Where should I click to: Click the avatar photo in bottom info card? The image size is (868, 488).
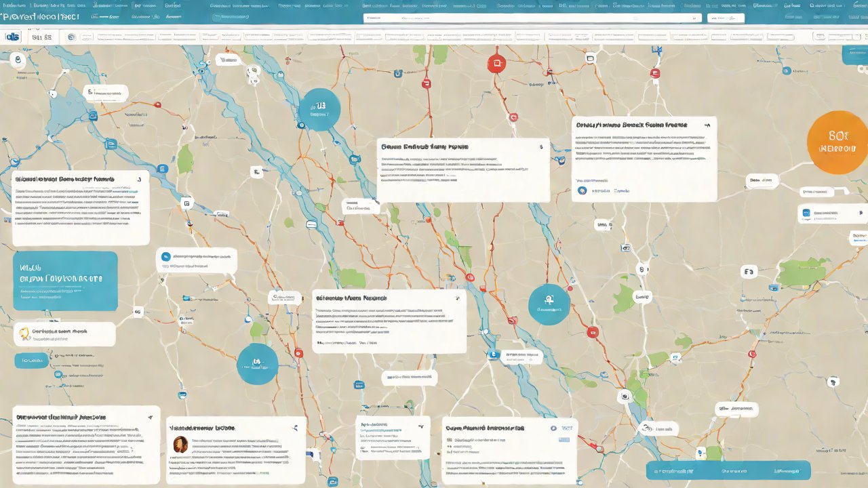click(x=180, y=444)
